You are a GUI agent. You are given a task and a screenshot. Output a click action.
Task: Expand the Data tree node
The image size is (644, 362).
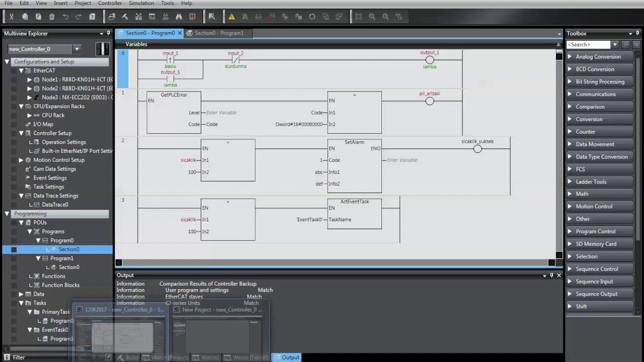21,294
